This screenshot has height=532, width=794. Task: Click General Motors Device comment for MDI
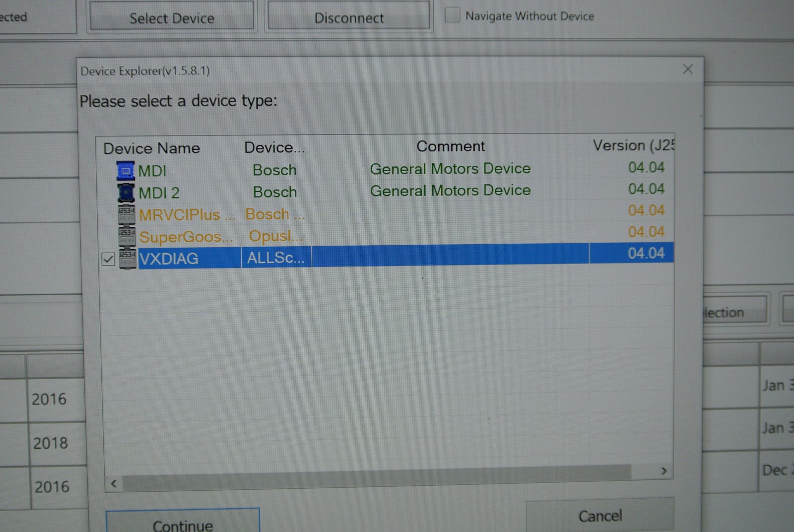tap(450, 169)
